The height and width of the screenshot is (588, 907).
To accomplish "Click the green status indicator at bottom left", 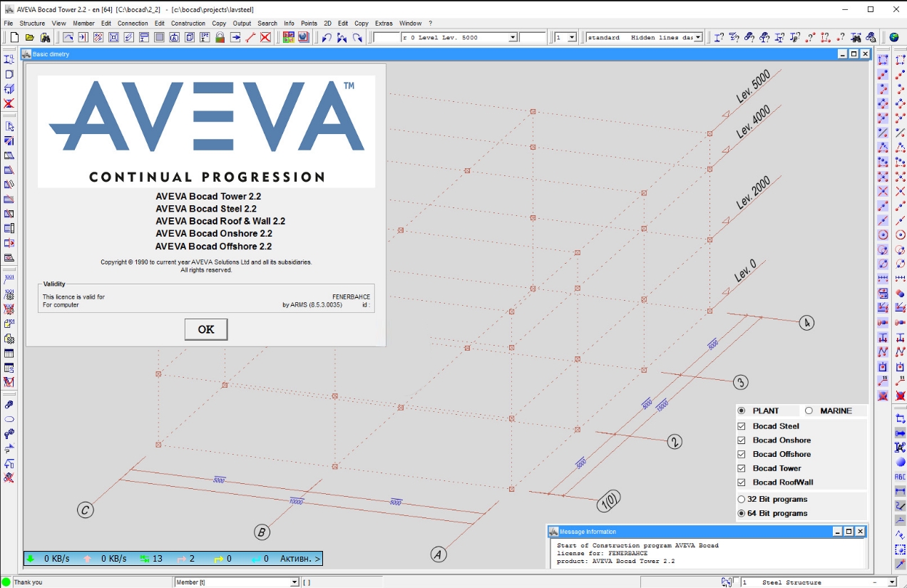I will [x=6, y=582].
